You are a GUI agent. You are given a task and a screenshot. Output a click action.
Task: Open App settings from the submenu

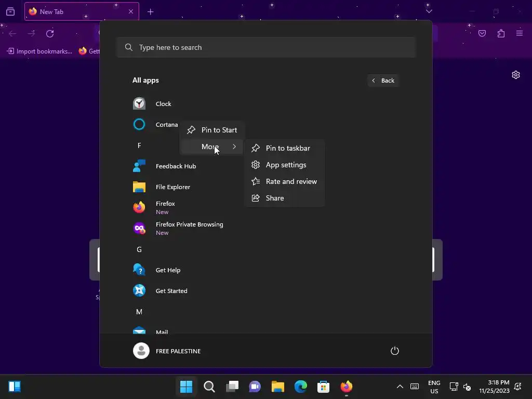point(284,165)
